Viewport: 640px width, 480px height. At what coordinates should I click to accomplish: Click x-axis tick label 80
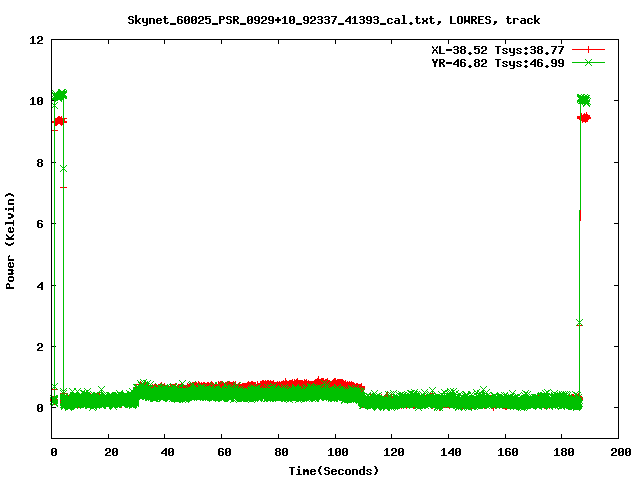point(281,452)
